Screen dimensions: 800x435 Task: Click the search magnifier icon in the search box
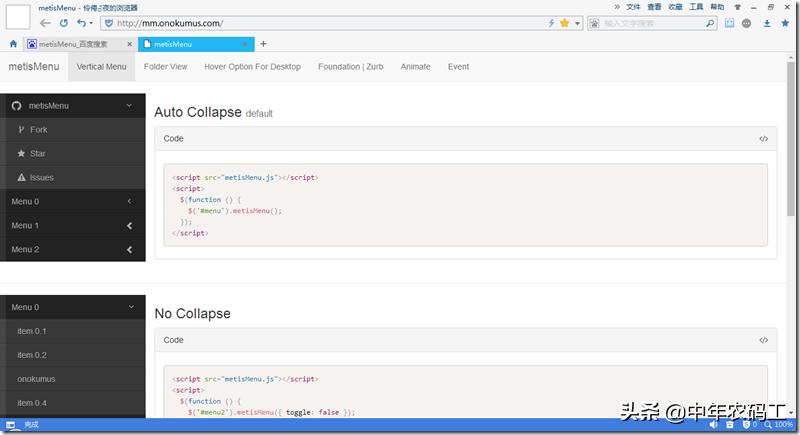tap(710, 23)
